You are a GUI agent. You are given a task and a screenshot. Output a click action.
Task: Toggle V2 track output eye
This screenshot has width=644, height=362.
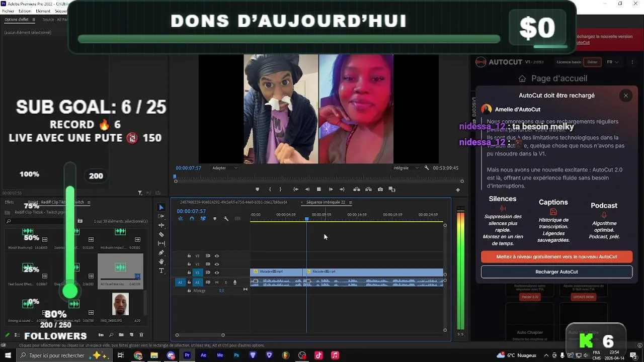click(217, 264)
